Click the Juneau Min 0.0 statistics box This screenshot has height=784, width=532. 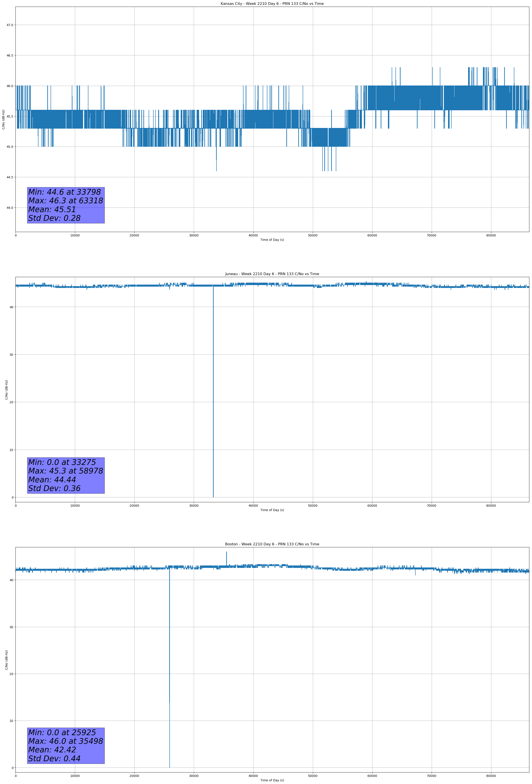click(x=66, y=475)
